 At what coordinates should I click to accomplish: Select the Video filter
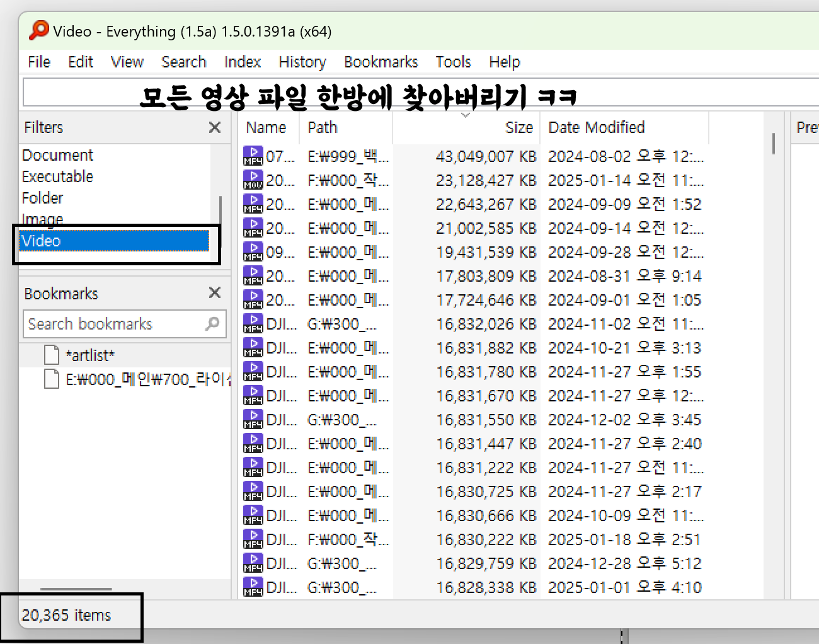114,241
